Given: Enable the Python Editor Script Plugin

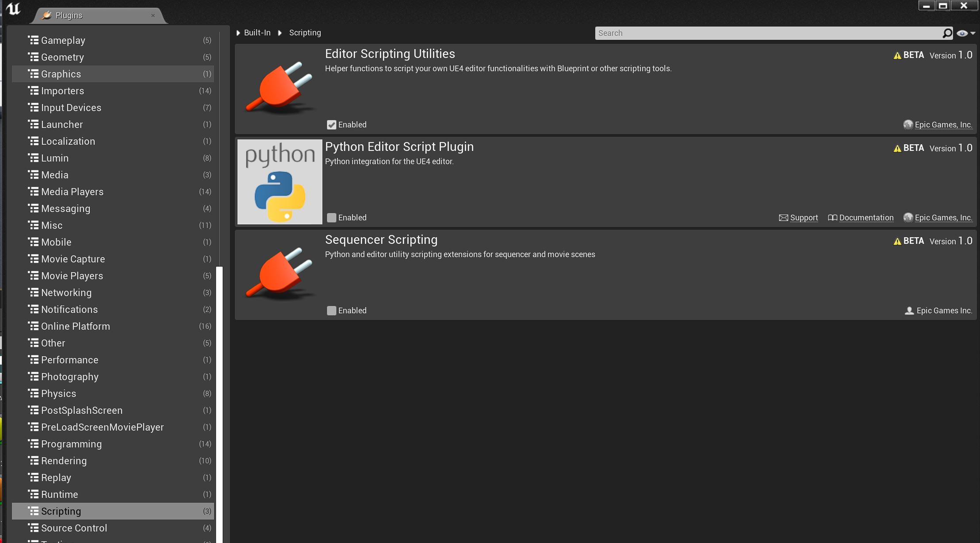Looking at the screenshot, I should 331,217.
